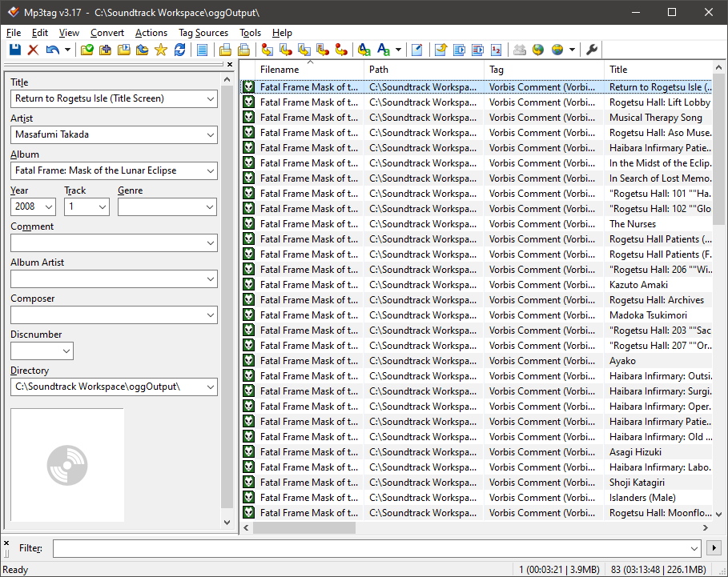The image size is (728, 577).
Task: Sort by the Tag column header
Action: pyautogui.click(x=544, y=70)
